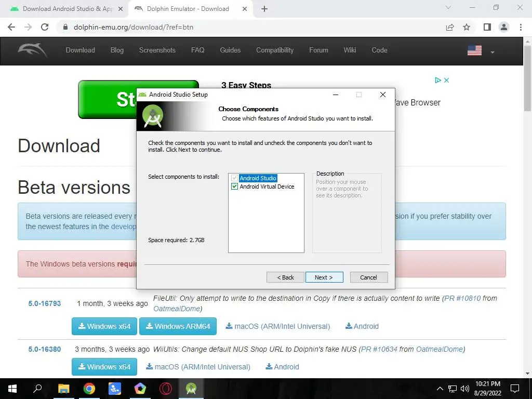
Task: Open taskbar search magnifier
Action: click(x=37, y=389)
